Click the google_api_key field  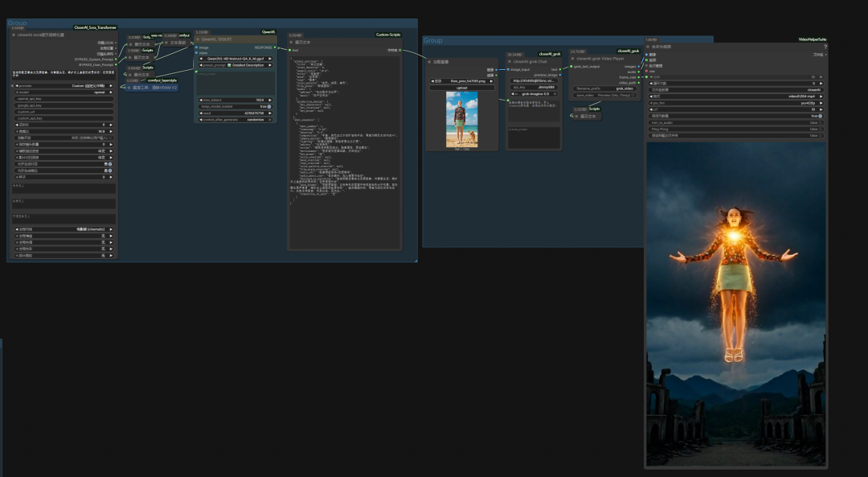click(x=63, y=105)
